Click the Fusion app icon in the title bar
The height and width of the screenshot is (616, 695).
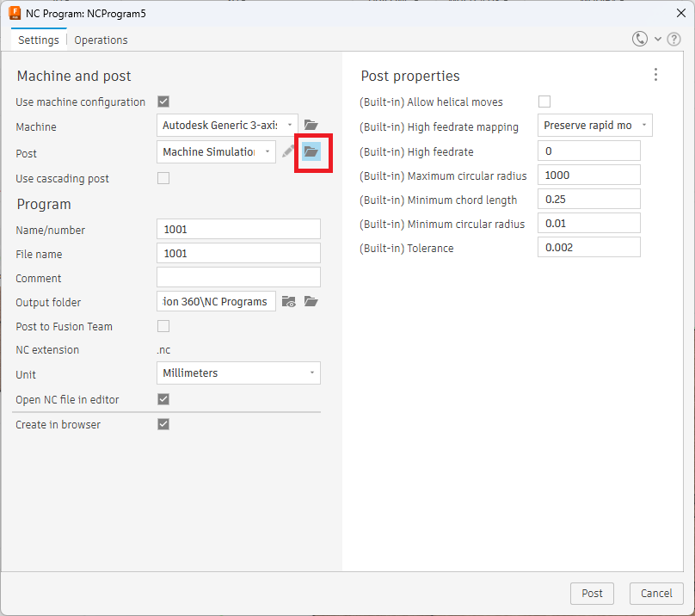(x=15, y=12)
